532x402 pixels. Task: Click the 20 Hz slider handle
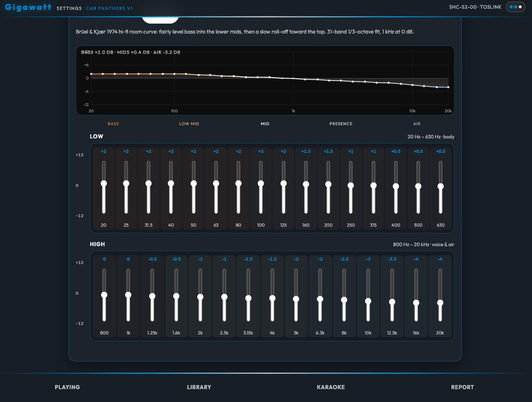coord(104,183)
